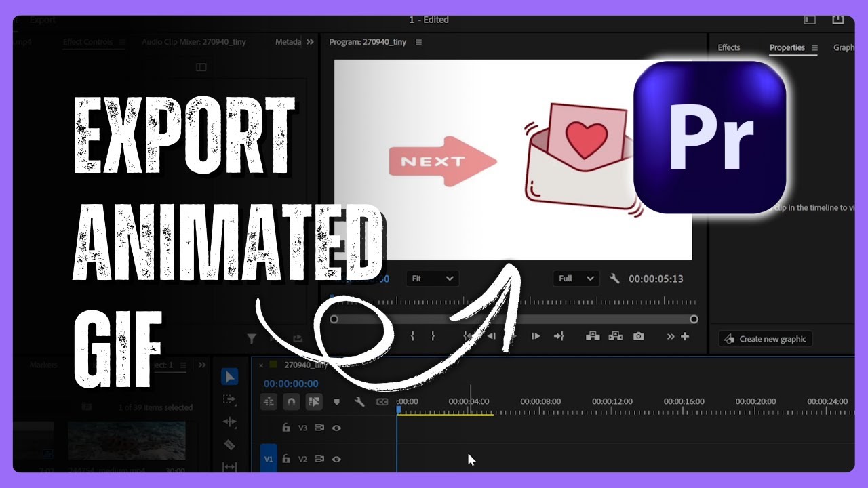Toggle Linked Selection button
This screenshot has width=868, height=488.
[313, 402]
